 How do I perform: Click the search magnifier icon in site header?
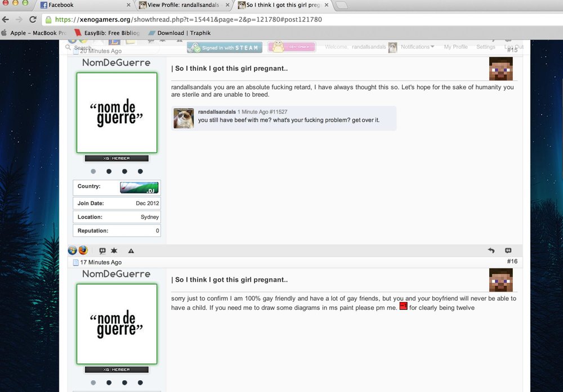(x=68, y=47)
